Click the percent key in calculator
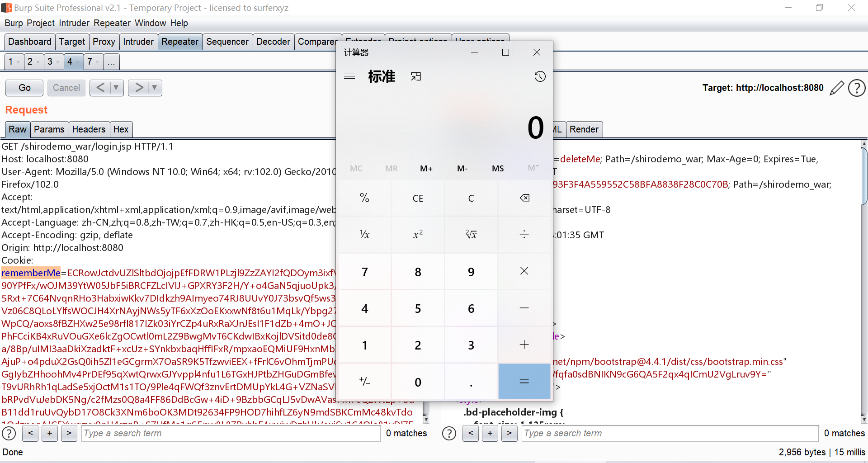The width and height of the screenshot is (868, 463). tap(364, 198)
